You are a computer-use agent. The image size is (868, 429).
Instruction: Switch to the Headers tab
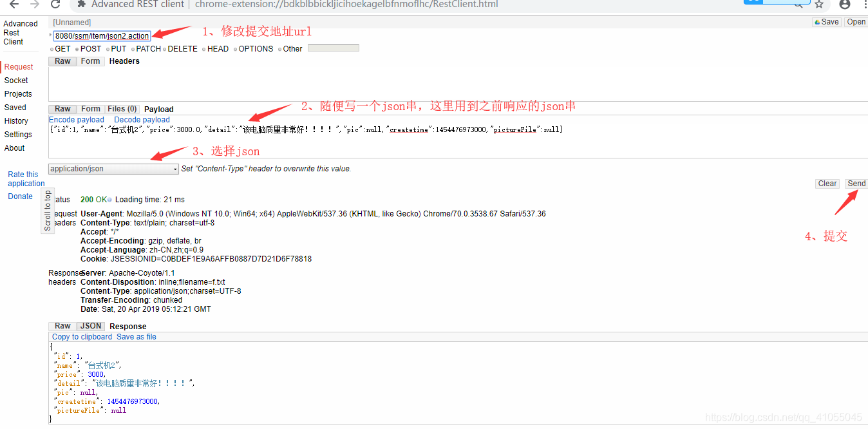(x=124, y=61)
